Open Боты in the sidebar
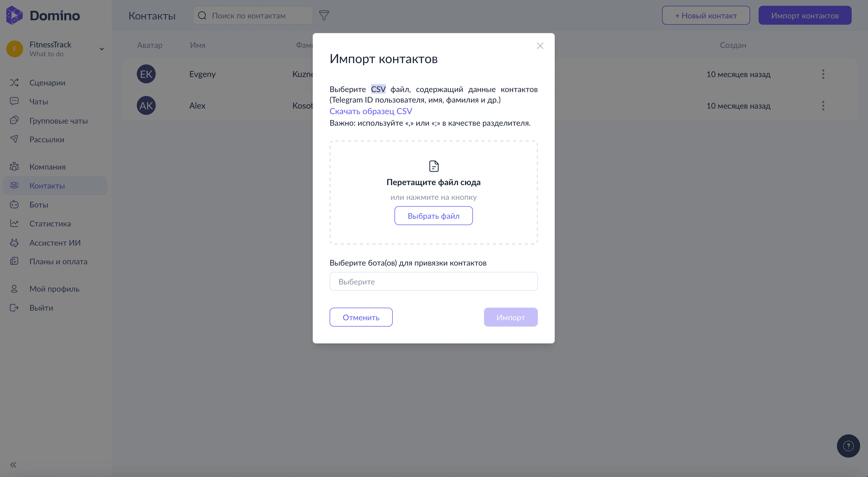This screenshot has width=868, height=477. coord(38,205)
